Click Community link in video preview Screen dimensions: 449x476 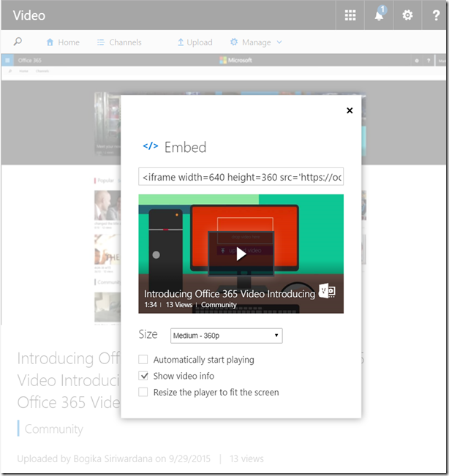pos(219,304)
